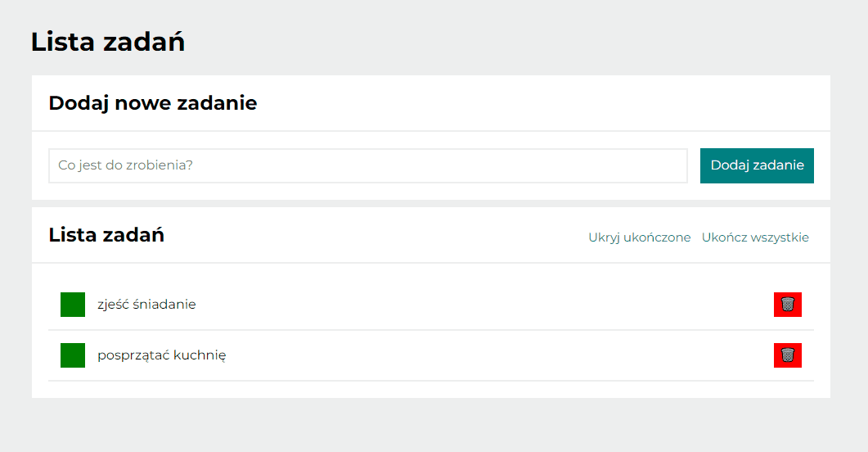The height and width of the screenshot is (452, 868).
Task: Click the "Dodaj zadanie" button
Action: [x=757, y=165]
